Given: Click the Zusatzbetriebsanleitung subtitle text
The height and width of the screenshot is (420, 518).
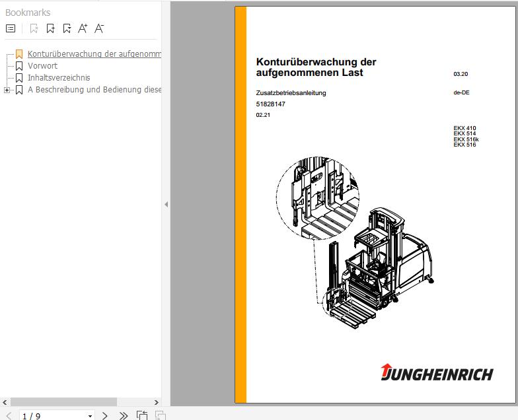Looking at the screenshot, I should point(291,92).
